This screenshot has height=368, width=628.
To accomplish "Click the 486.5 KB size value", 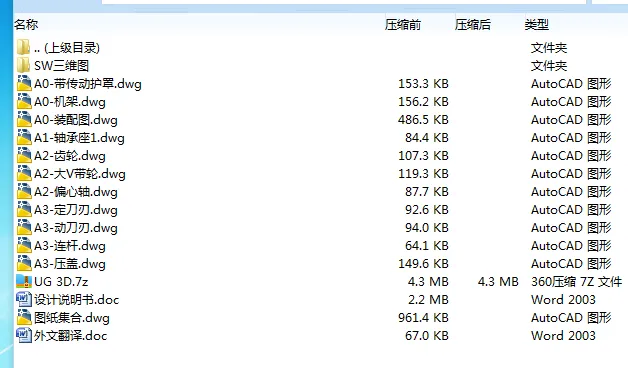I will tap(423, 120).
